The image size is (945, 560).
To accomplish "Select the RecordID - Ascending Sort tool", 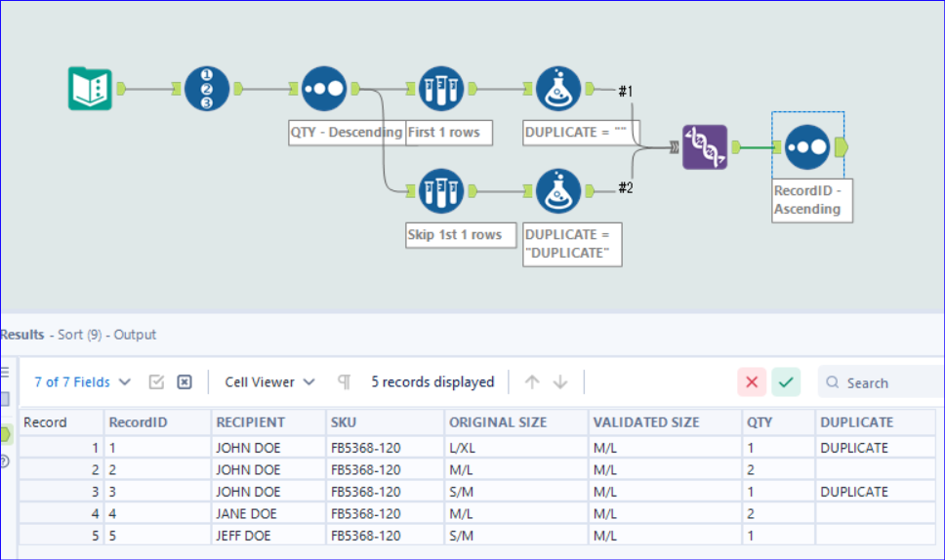I will (807, 147).
